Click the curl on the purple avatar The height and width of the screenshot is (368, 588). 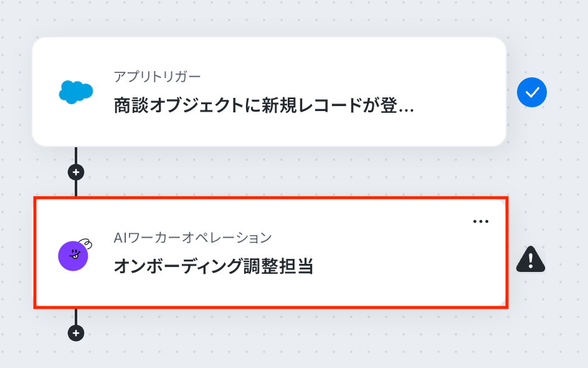pos(86,244)
